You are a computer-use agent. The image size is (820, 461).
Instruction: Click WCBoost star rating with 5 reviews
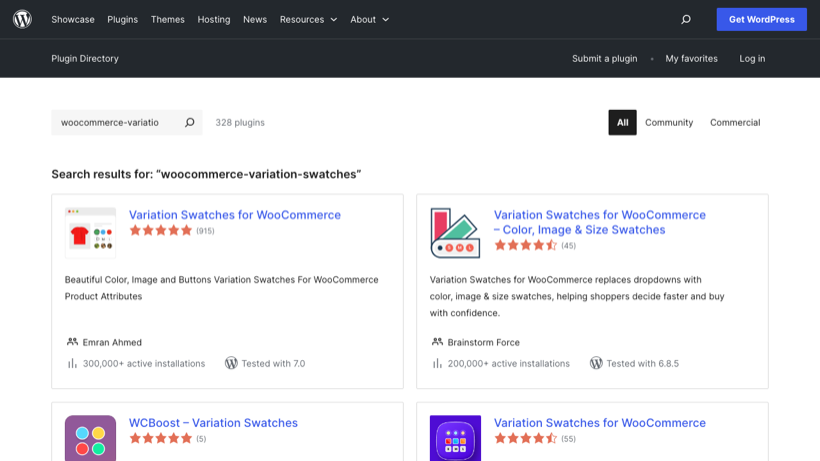pyautogui.click(x=161, y=439)
